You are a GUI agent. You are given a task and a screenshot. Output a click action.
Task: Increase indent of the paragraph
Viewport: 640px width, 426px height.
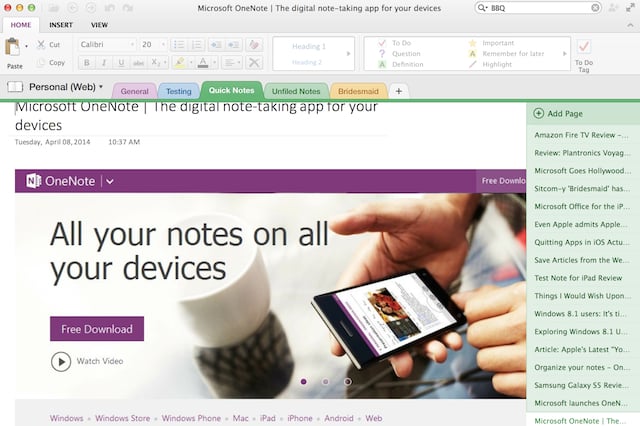coord(234,44)
